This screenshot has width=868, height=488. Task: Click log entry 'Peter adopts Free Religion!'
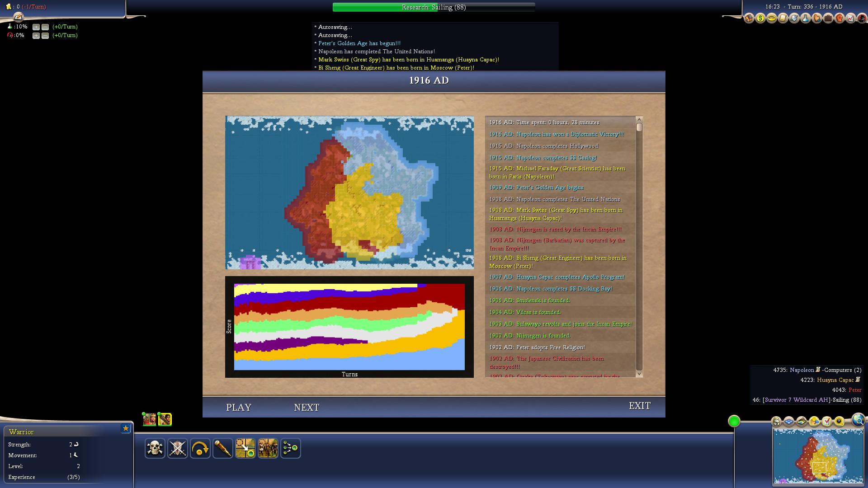pyautogui.click(x=537, y=347)
